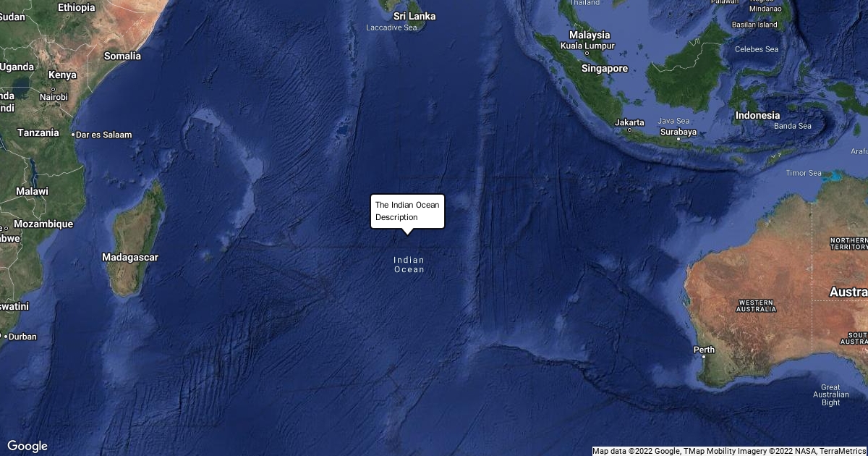Click the Nairobi city marker dot
The image size is (868, 456).
pyautogui.click(x=54, y=89)
